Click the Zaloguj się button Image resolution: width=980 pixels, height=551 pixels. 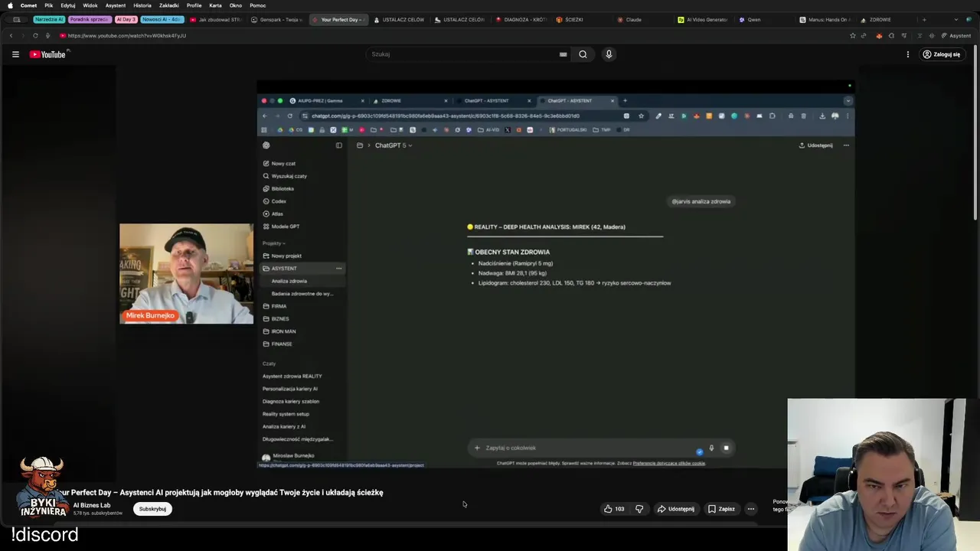coord(941,54)
